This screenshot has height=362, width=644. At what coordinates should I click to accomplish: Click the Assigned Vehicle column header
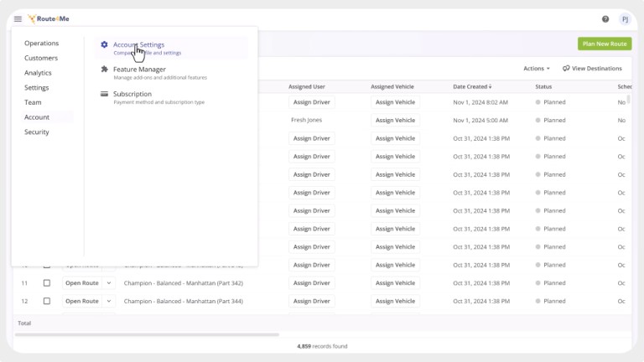pos(392,86)
